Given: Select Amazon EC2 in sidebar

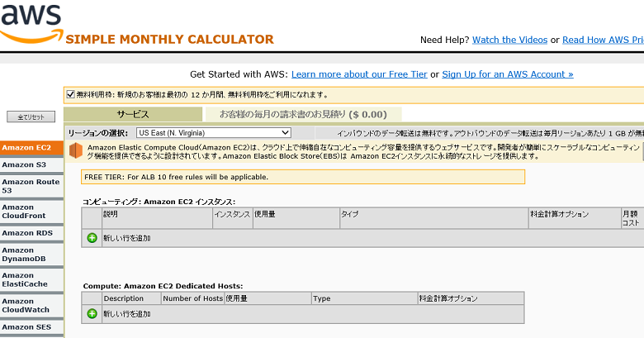Looking at the screenshot, I should (31, 148).
